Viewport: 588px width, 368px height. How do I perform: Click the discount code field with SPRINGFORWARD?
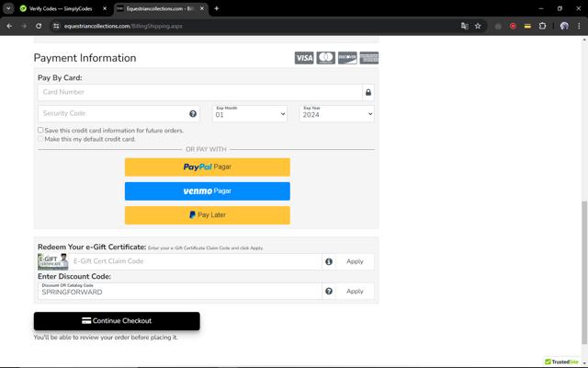click(x=180, y=291)
